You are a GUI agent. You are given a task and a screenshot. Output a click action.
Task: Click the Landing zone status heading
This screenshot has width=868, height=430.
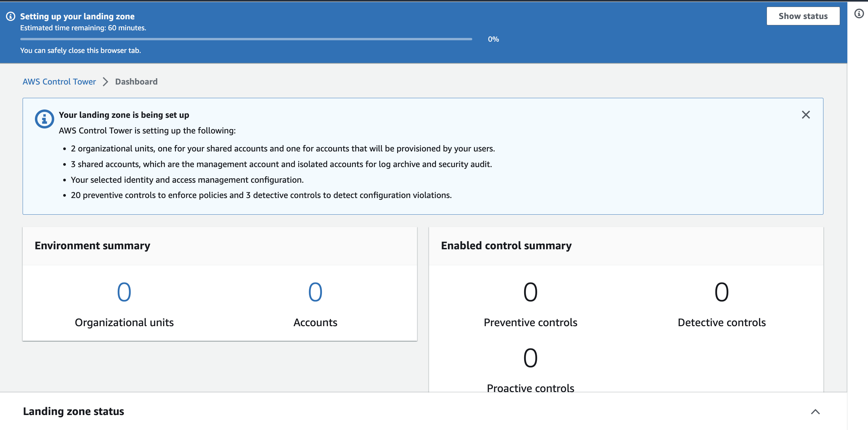click(73, 411)
